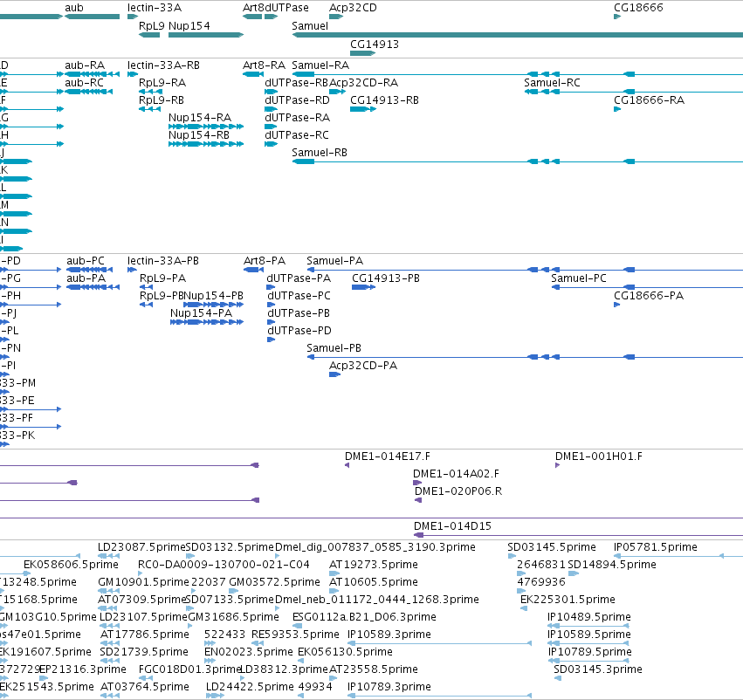Click EST label "AT19273.5prime"
This screenshot has width=743, height=700.
(x=374, y=565)
